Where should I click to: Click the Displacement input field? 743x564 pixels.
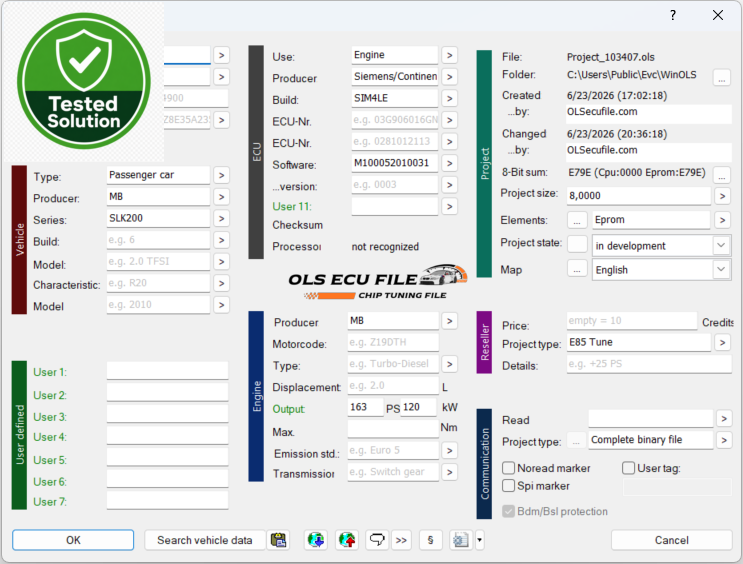(393, 386)
